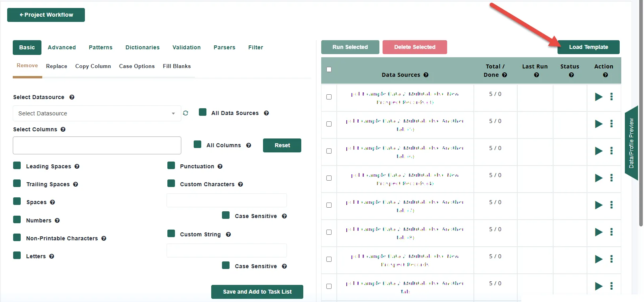The height and width of the screenshot is (302, 644).
Task: Click help icon in Data Sources column header
Action: [426, 75]
